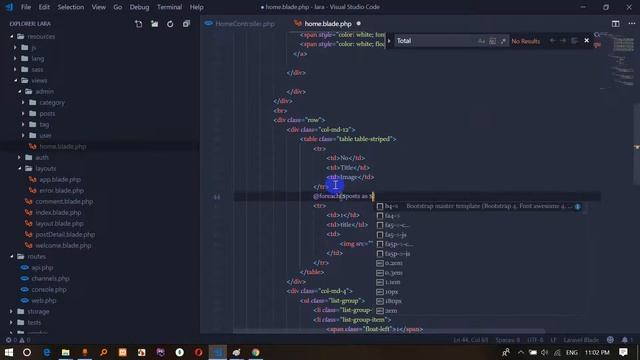The height and width of the screenshot is (360, 640).
Task: Close the find widget
Action: (587, 40)
